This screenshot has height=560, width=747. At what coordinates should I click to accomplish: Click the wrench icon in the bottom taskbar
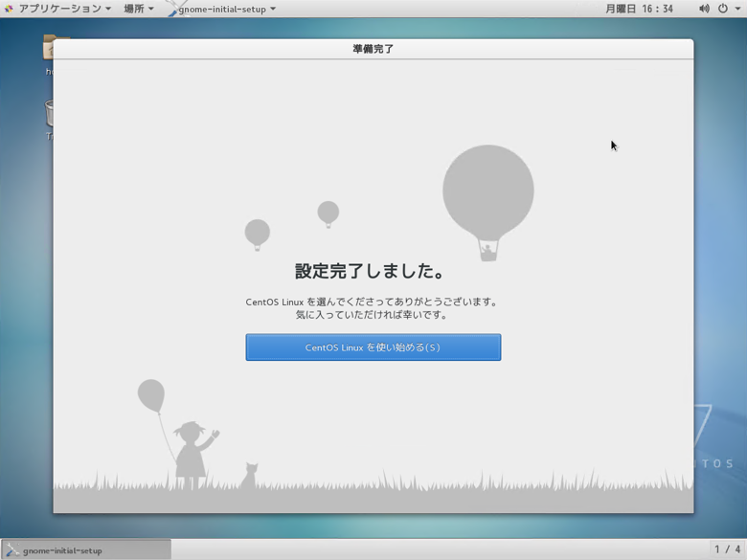pyautogui.click(x=12, y=550)
